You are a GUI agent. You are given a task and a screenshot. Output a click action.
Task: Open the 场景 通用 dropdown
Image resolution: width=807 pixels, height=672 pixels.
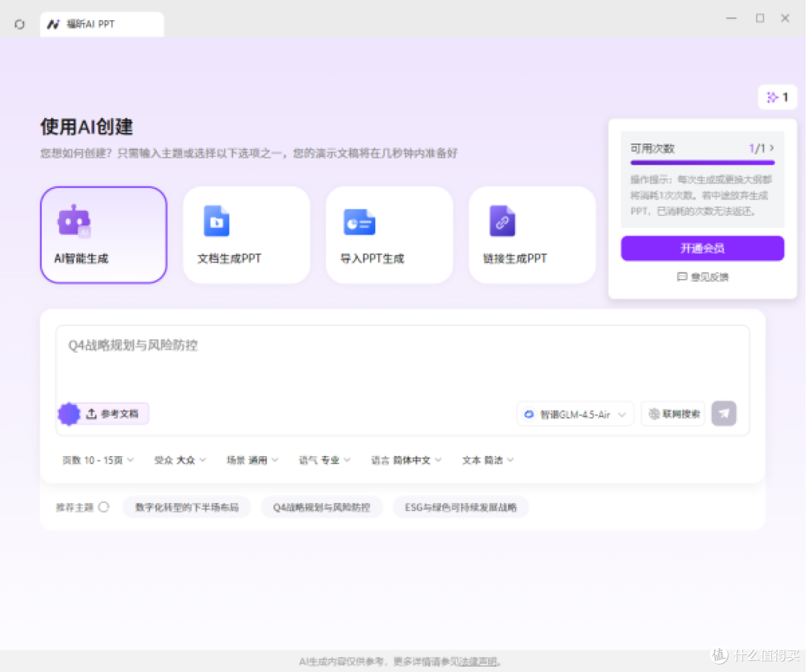pos(253,460)
